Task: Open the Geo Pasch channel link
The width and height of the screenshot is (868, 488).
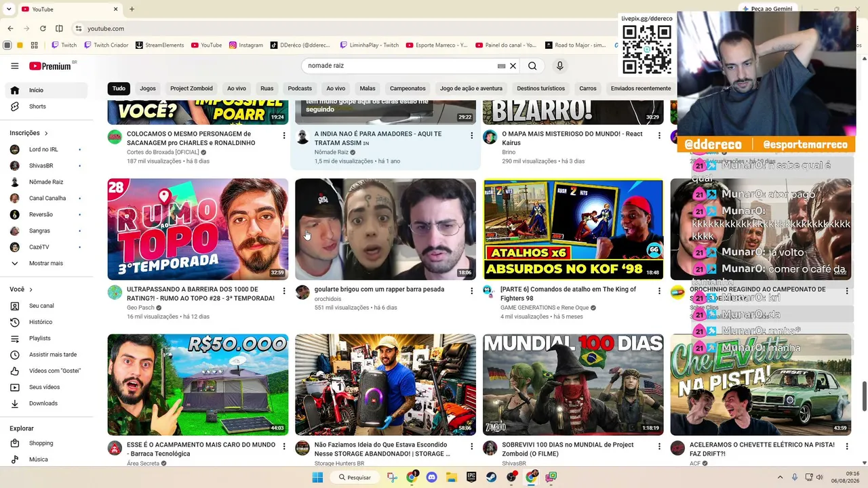Action: coord(140,308)
